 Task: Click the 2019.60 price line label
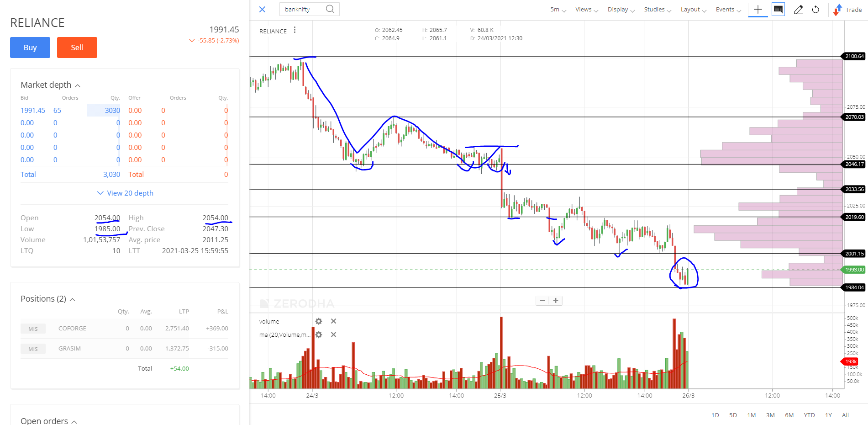[854, 217]
